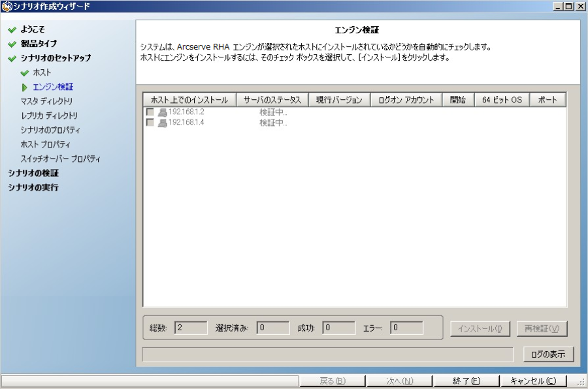Select the マスタ ディレクトリ step

point(46,101)
